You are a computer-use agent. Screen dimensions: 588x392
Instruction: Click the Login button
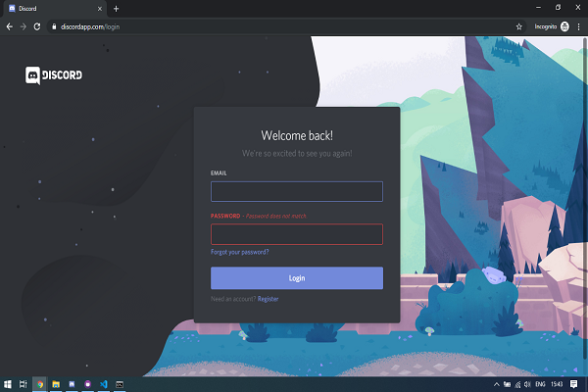(x=297, y=278)
